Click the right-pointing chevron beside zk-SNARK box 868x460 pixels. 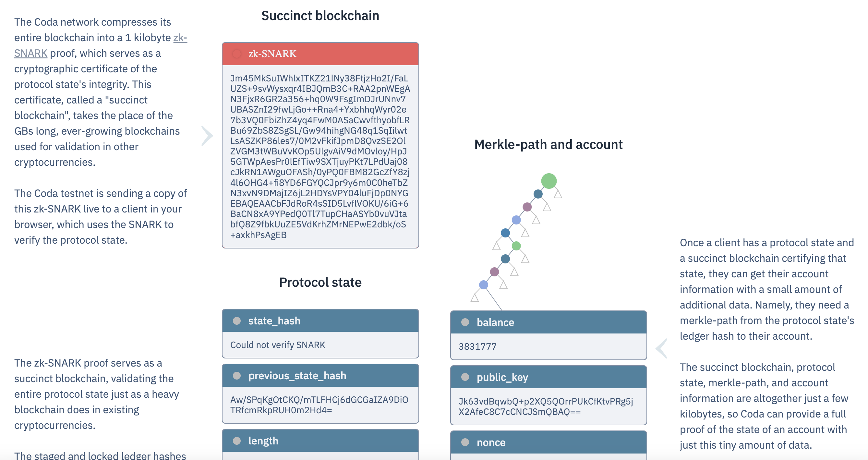click(207, 136)
